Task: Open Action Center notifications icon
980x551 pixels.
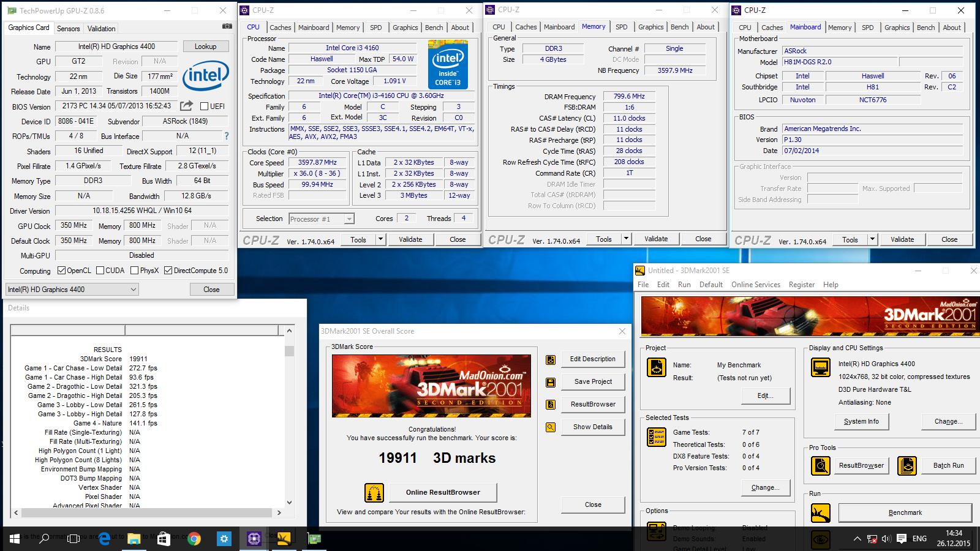Action: point(902,539)
